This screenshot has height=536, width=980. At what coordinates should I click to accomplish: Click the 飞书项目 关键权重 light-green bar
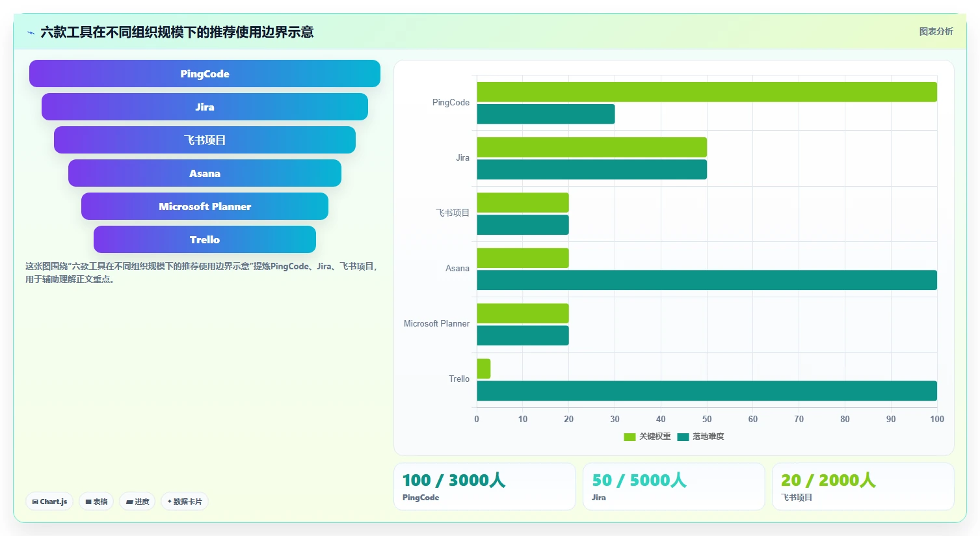pyautogui.click(x=523, y=202)
